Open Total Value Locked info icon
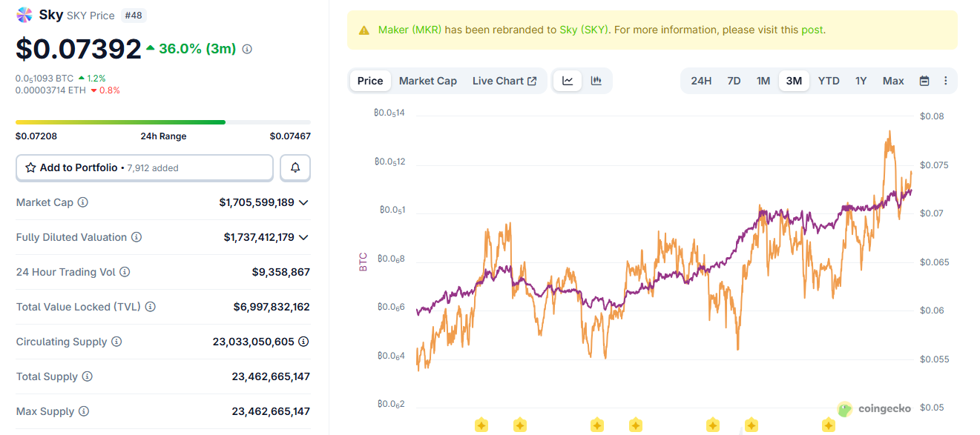This screenshot has width=980, height=435. [x=150, y=307]
